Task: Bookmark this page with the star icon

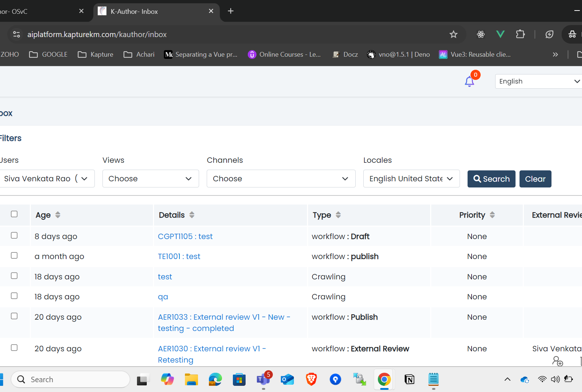Action: point(453,35)
